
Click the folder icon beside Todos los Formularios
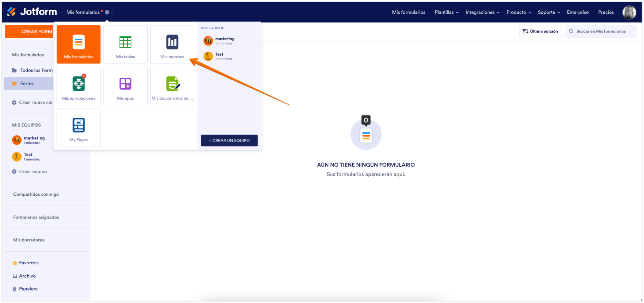pyautogui.click(x=14, y=70)
